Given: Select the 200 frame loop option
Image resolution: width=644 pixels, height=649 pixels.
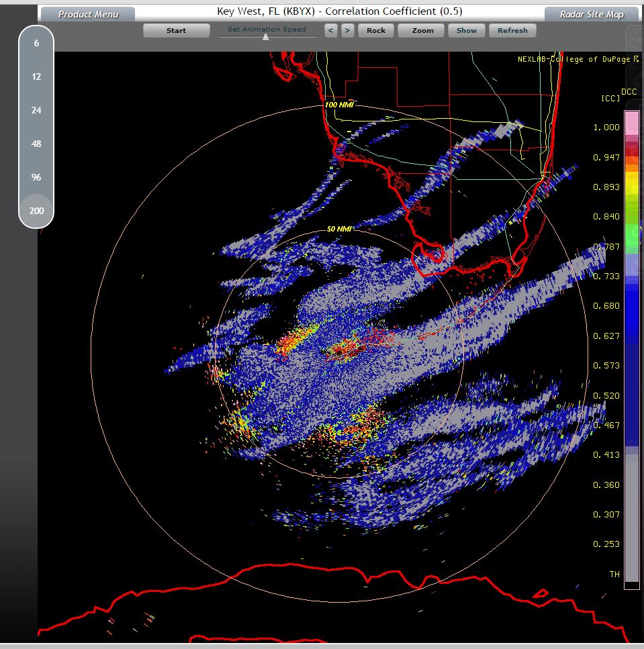Looking at the screenshot, I should [36, 211].
